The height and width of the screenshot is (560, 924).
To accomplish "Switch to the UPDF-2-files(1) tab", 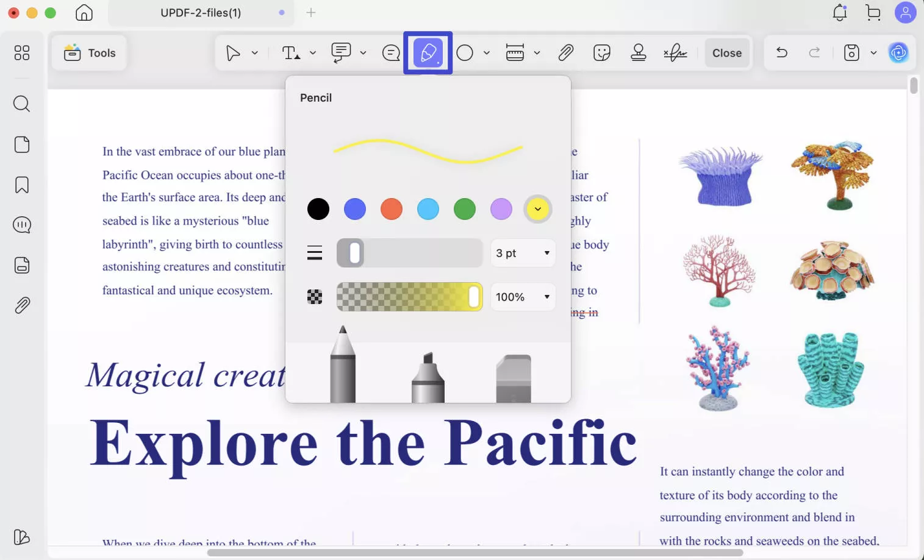I will (x=201, y=13).
